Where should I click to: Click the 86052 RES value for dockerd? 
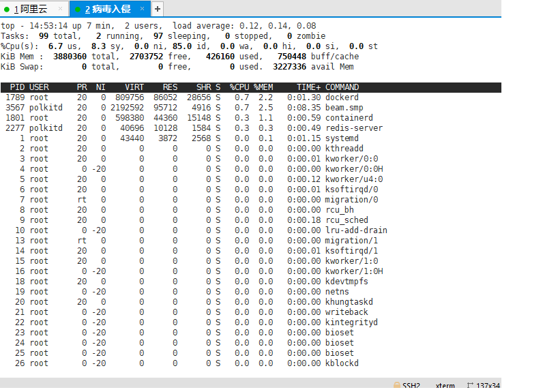pos(165,97)
